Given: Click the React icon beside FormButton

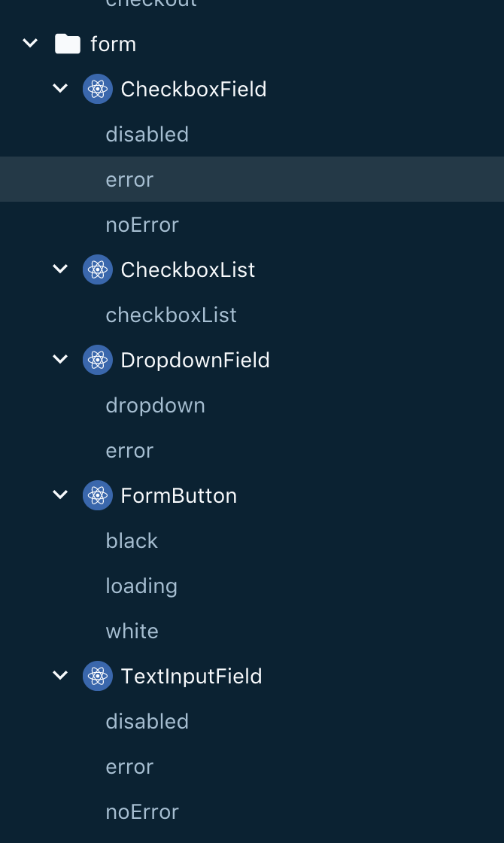Looking at the screenshot, I should pyautogui.click(x=98, y=495).
